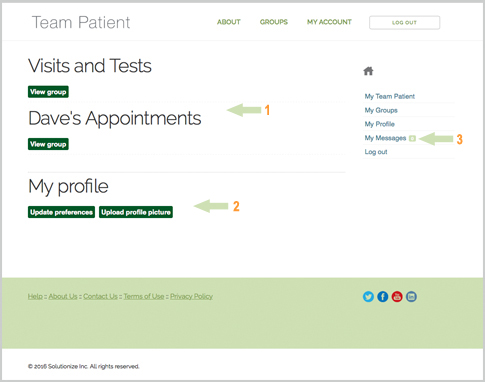Click the Update preferences button
The width and height of the screenshot is (485, 382).
pos(61,212)
